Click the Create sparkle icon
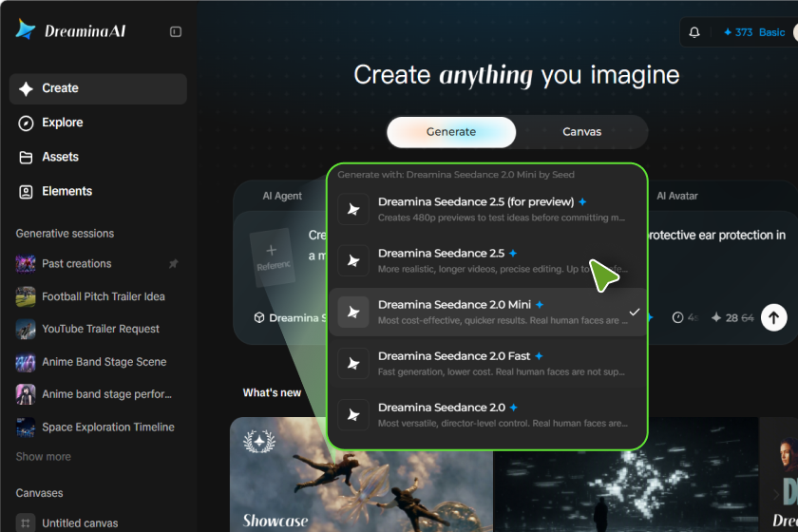Viewport: 798px width, 532px height. pos(26,88)
